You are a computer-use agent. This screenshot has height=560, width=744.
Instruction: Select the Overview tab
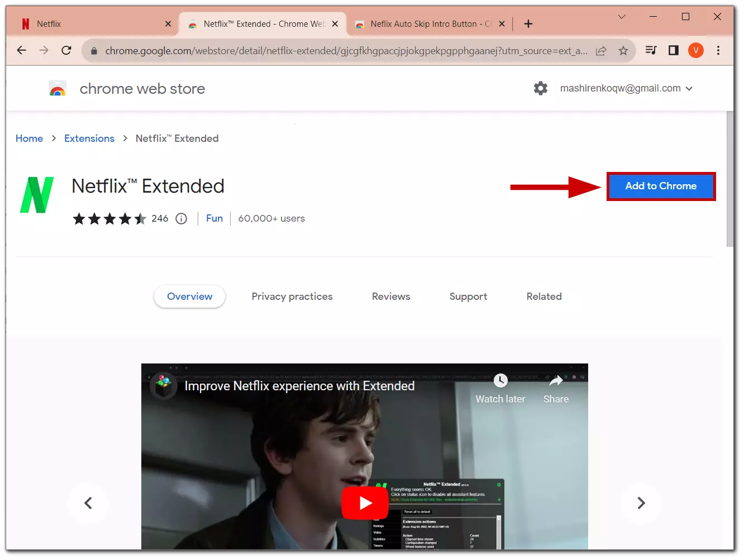pos(190,296)
